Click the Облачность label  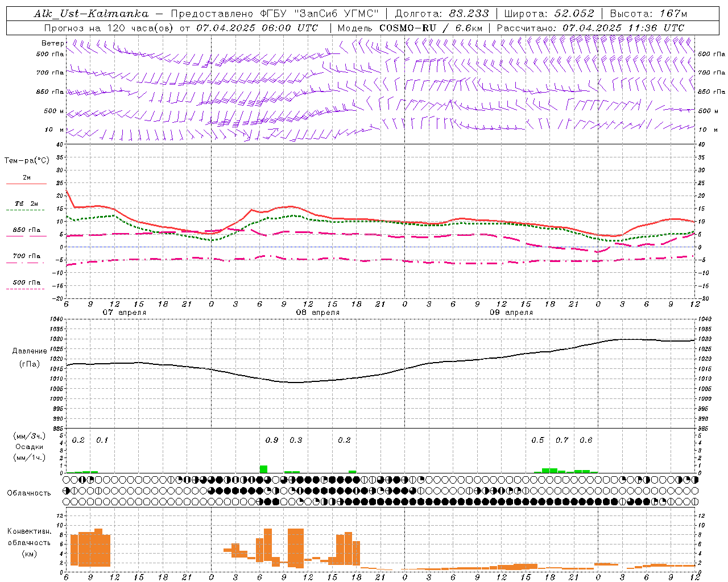pyautogui.click(x=29, y=493)
